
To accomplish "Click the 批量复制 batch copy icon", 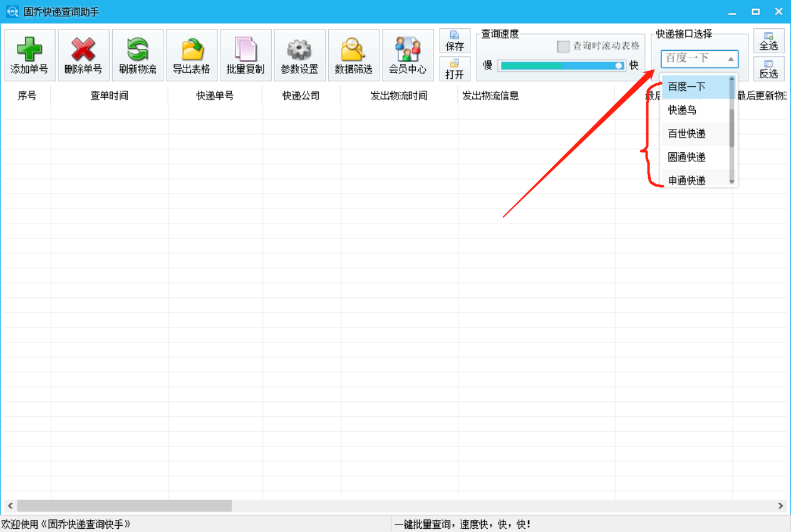I will [245, 54].
